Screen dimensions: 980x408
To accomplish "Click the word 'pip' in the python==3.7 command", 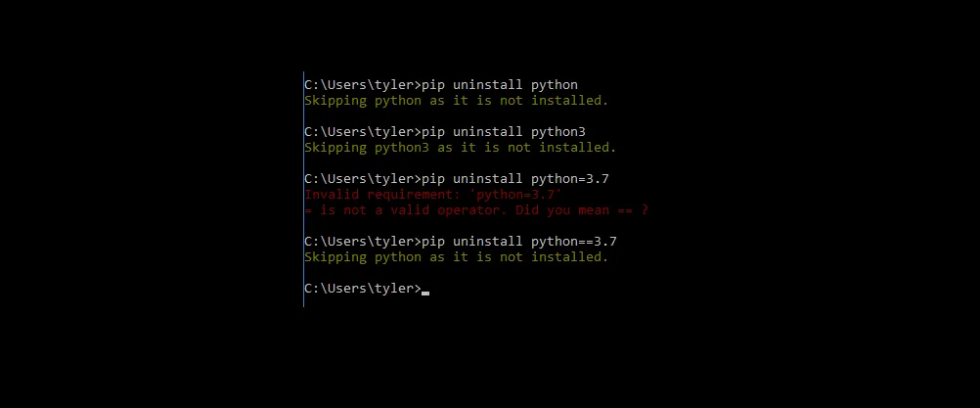I will [433, 242].
